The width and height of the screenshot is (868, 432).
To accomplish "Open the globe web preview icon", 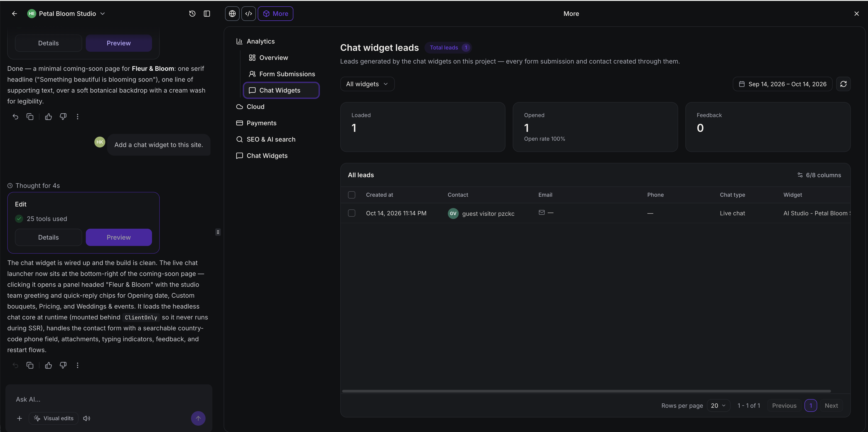I will coord(232,13).
